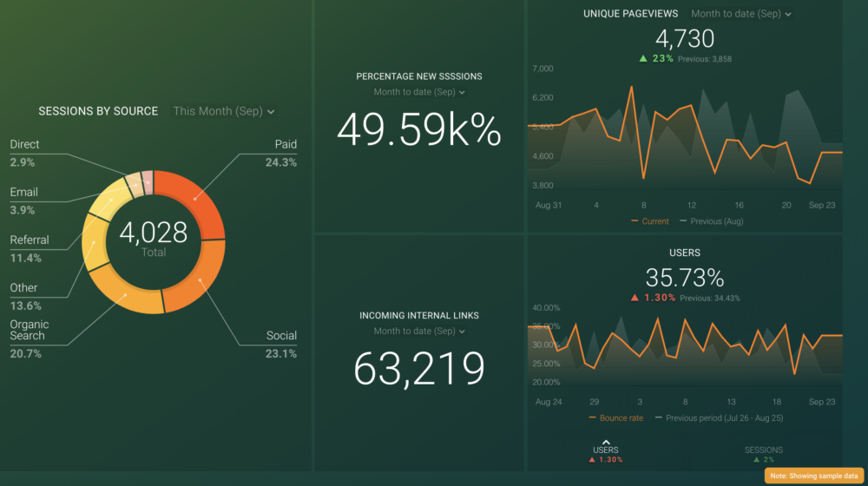Open the Unique Pageviews date range dropdown
868x486 pixels.
click(x=740, y=14)
